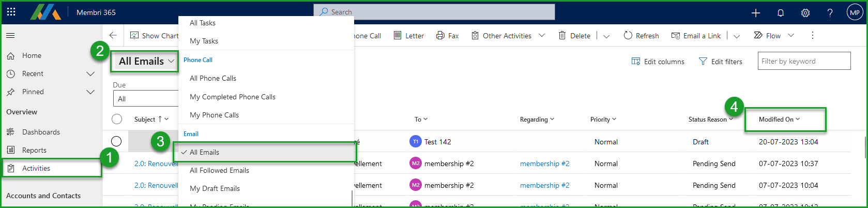Collapse the navigation hamburger menu
This screenshot has height=208, width=868.
(x=10, y=36)
